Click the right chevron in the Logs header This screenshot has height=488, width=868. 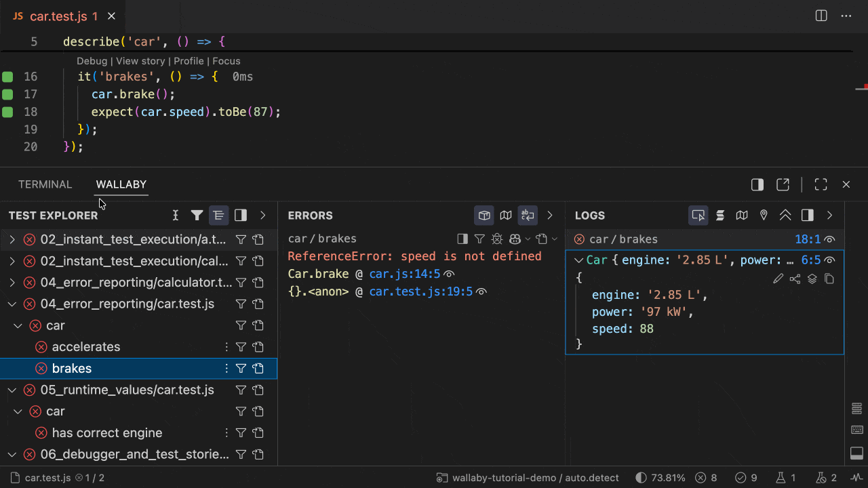[829, 216]
